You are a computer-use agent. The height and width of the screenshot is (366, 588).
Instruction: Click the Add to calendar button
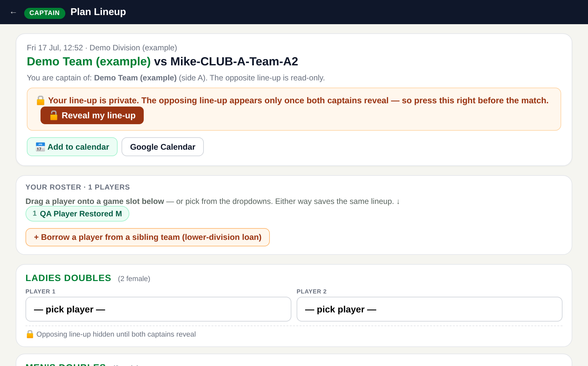pos(72,147)
